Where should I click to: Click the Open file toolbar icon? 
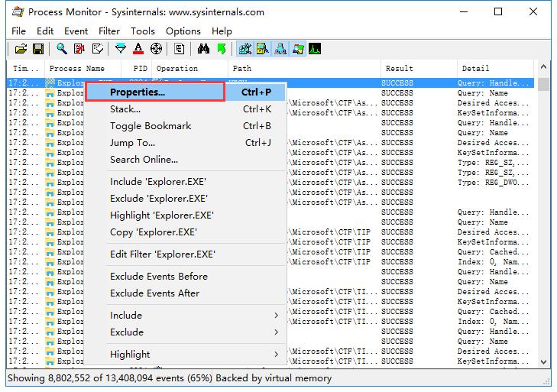point(20,50)
